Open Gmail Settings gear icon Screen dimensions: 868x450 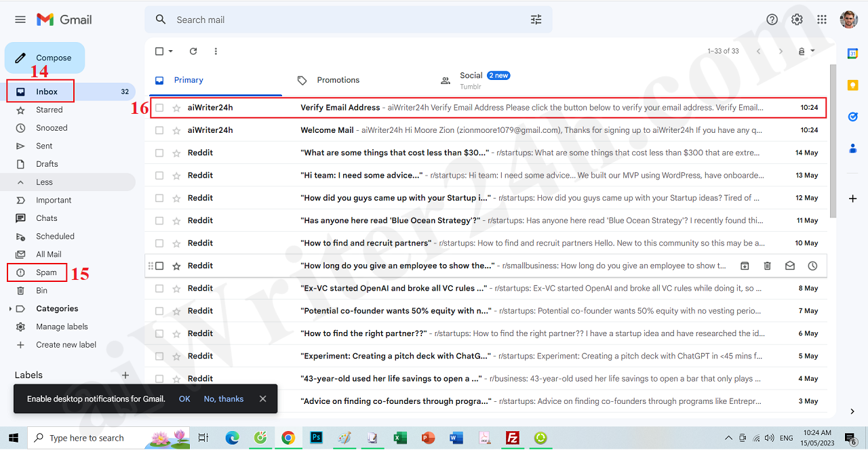(x=797, y=20)
